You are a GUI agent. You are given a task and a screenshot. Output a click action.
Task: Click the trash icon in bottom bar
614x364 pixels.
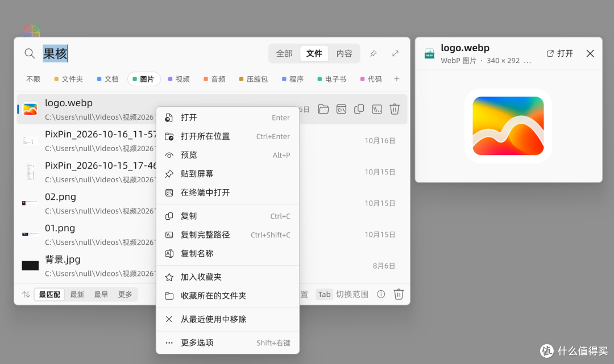[399, 294]
